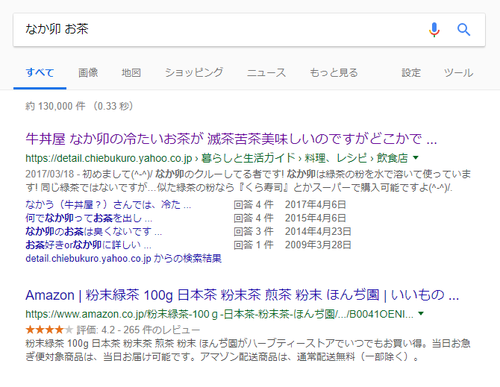Image resolution: width=500 pixels, height=387 pixels.
Task: Click the voice search microphone icon
Action: pos(434,30)
